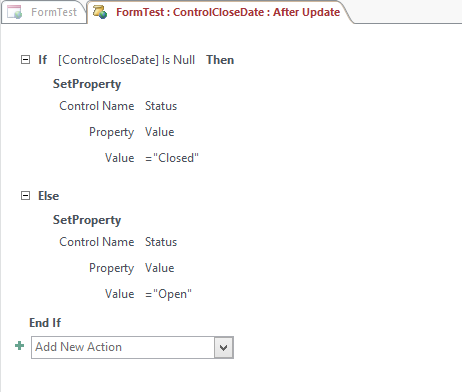Click the macro icon on ControlCloseDate tab

[x=100, y=12]
